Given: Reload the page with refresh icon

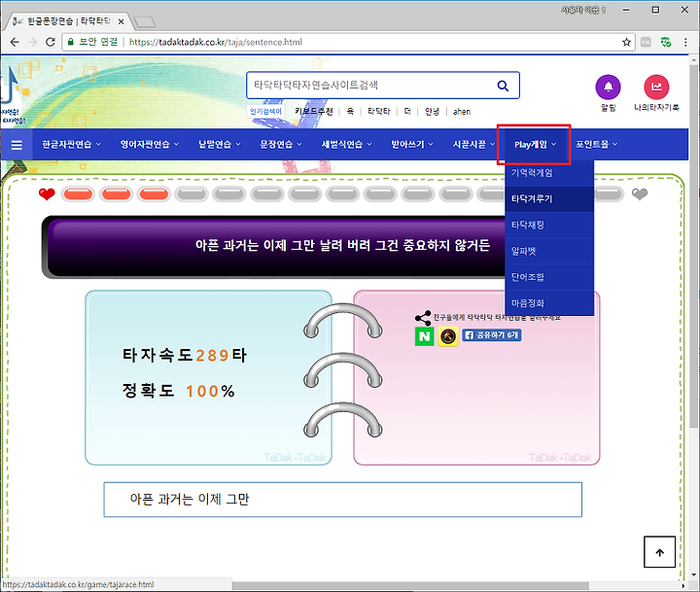Looking at the screenshot, I should point(50,42).
